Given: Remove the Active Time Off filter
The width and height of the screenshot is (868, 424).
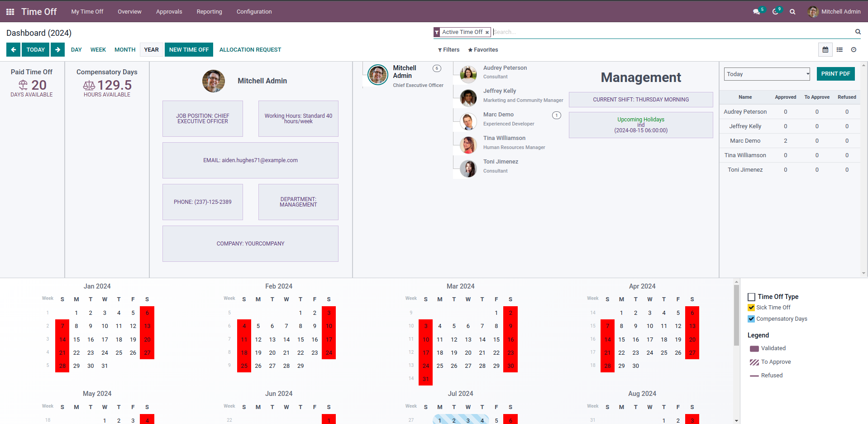Looking at the screenshot, I should point(487,32).
